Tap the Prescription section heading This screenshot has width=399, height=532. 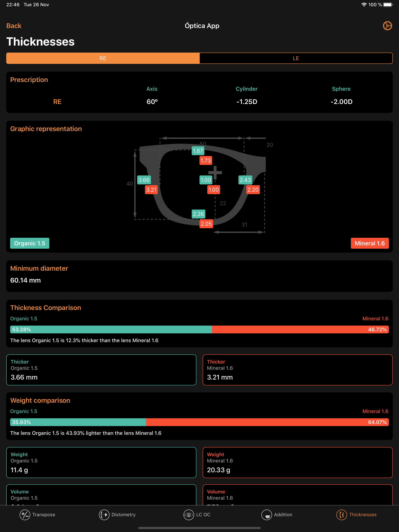coord(29,80)
